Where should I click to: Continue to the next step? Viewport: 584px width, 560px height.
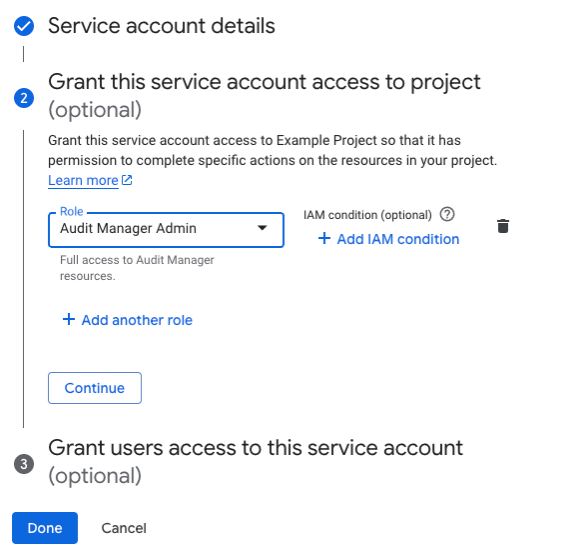coord(95,388)
